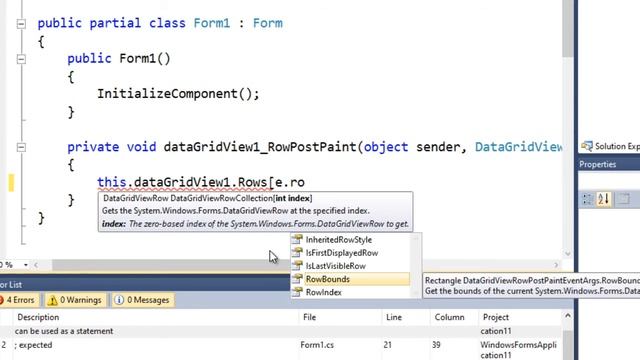Open the editor zoom percentage dropdown
Screen dimensions: 640x360
[26, 265]
